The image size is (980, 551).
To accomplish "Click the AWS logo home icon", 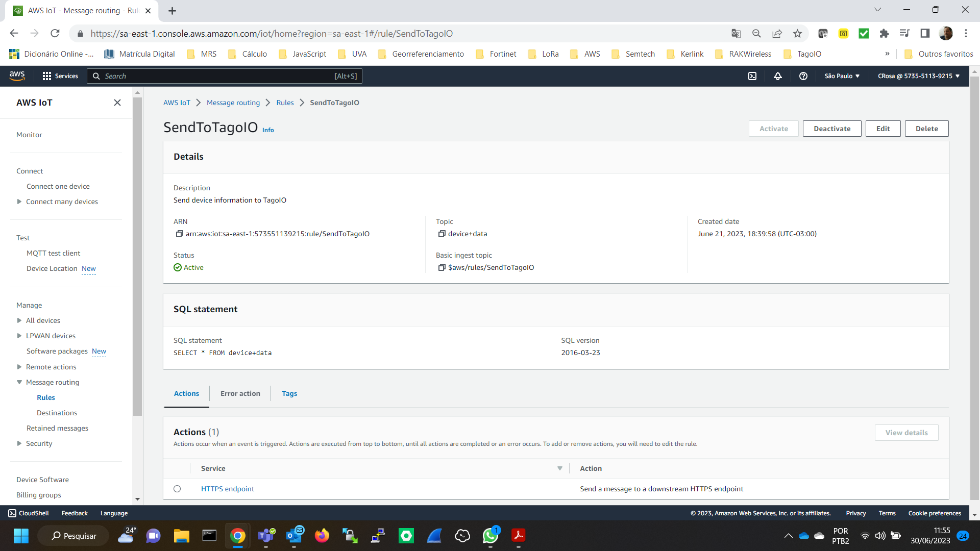I will (17, 76).
